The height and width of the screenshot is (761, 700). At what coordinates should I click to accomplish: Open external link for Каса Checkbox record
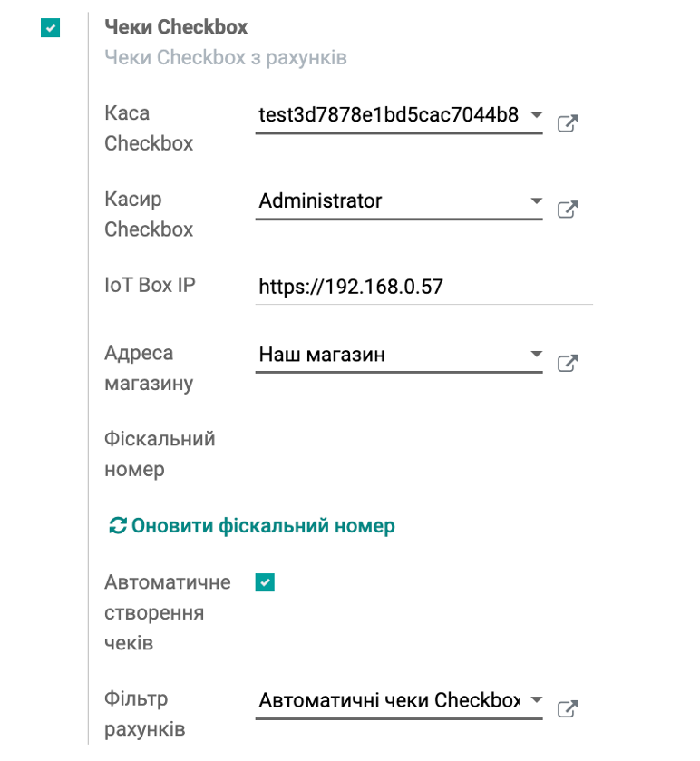pyautogui.click(x=567, y=123)
